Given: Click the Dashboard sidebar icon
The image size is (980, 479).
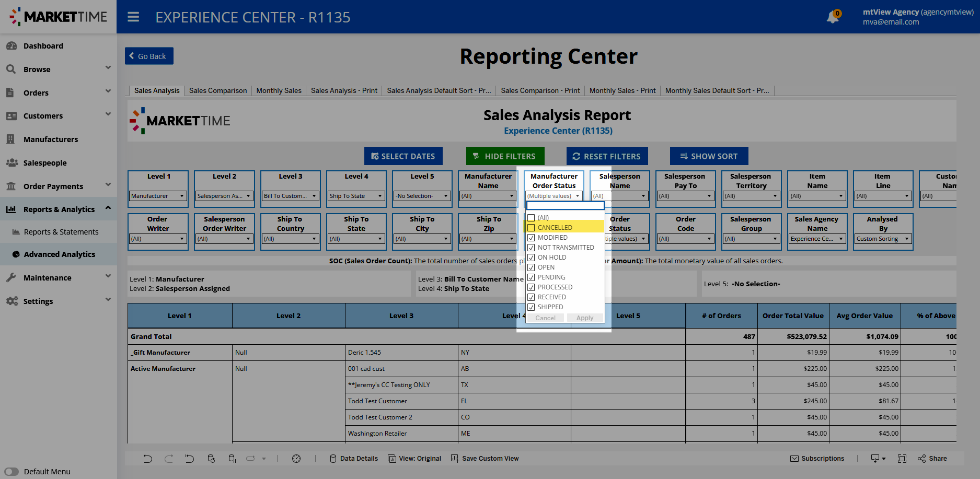Looking at the screenshot, I should [x=11, y=46].
